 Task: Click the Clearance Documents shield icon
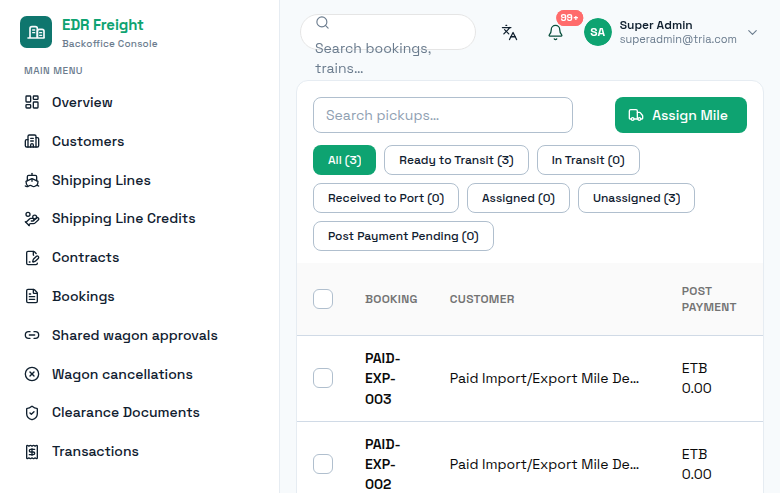pos(32,412)
